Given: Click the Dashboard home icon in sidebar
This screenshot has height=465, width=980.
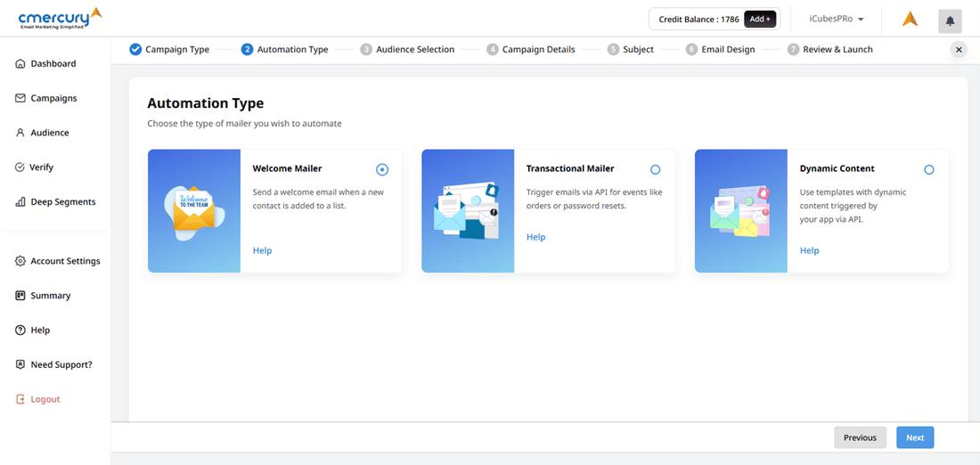Looking at the screenshot, I should click(20, 64).
